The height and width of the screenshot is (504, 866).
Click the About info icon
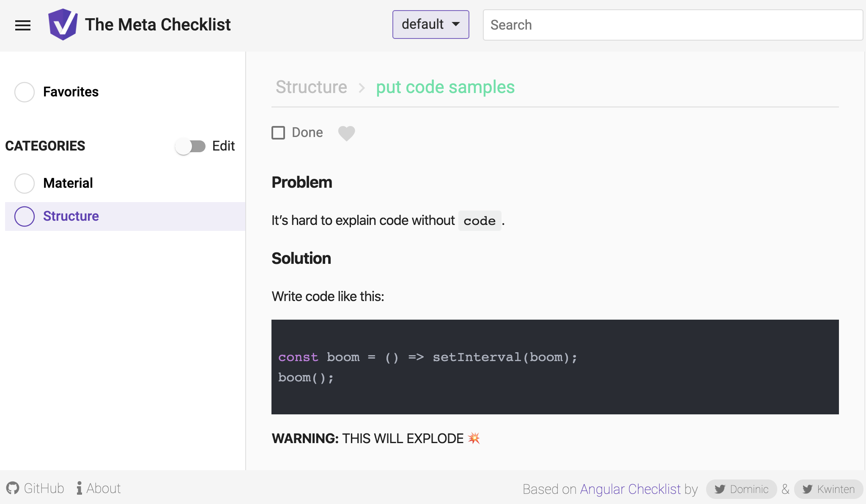tap(79, 488)
